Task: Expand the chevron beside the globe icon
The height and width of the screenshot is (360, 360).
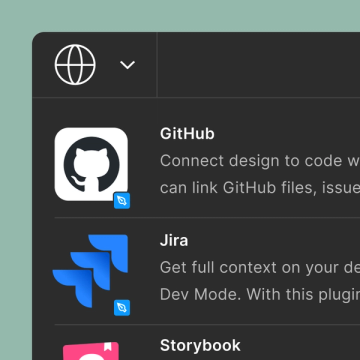Action: pos(127,65)
